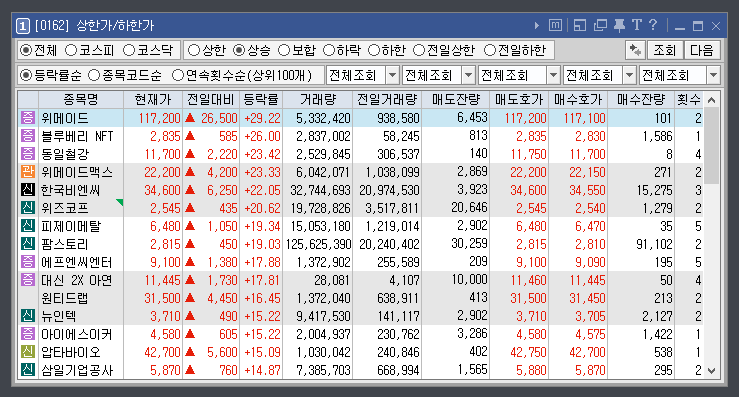739x397 pixels.
Task: Click the 증 badge beside 동일철강
Action: point(28,154)
